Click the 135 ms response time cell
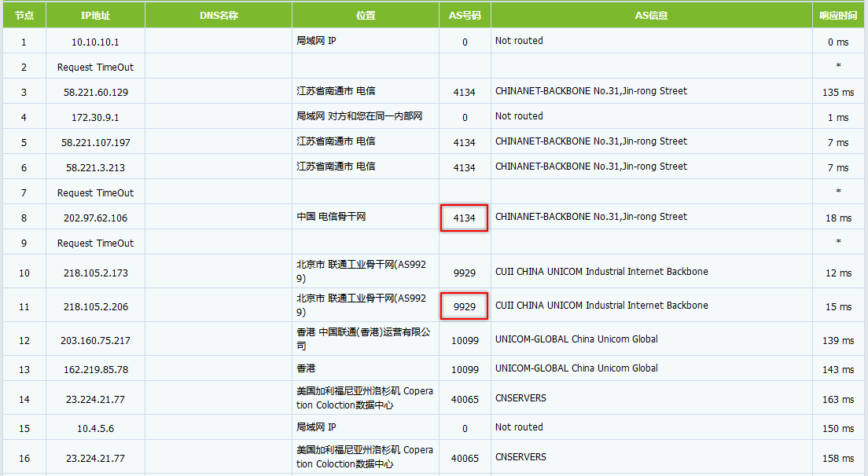 pyautogui.click(x=838, y=92)
